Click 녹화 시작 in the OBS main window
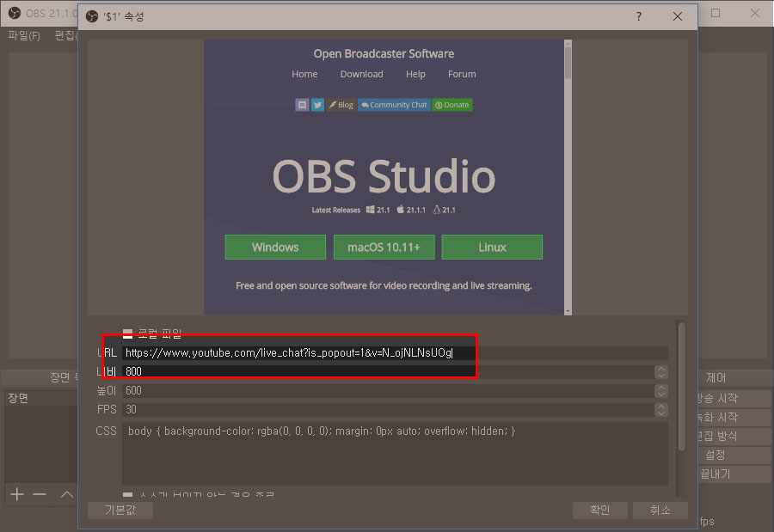The width and height of the screenshot is (774, 532). [734, 418]
